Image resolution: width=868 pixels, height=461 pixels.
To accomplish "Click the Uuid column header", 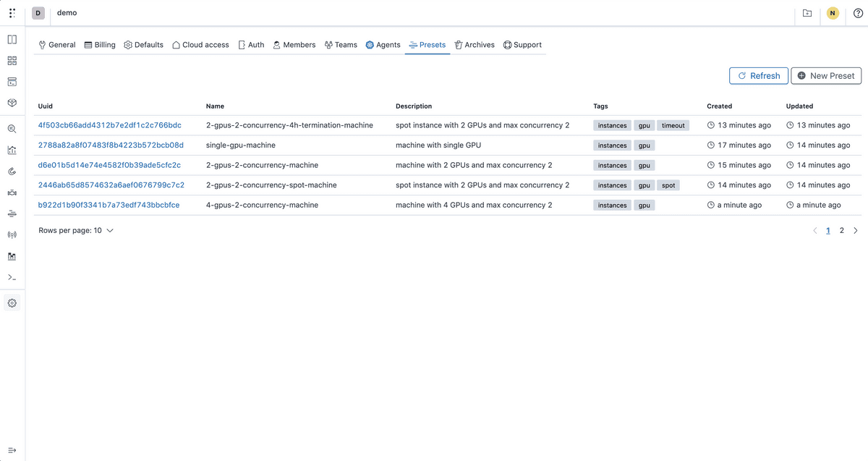I will point(46,106).
